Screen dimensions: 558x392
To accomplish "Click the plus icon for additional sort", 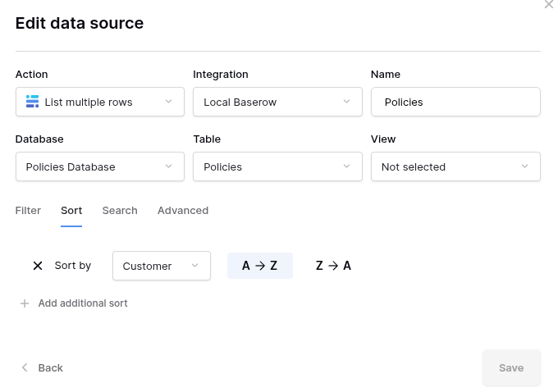I will coord(25,303).
